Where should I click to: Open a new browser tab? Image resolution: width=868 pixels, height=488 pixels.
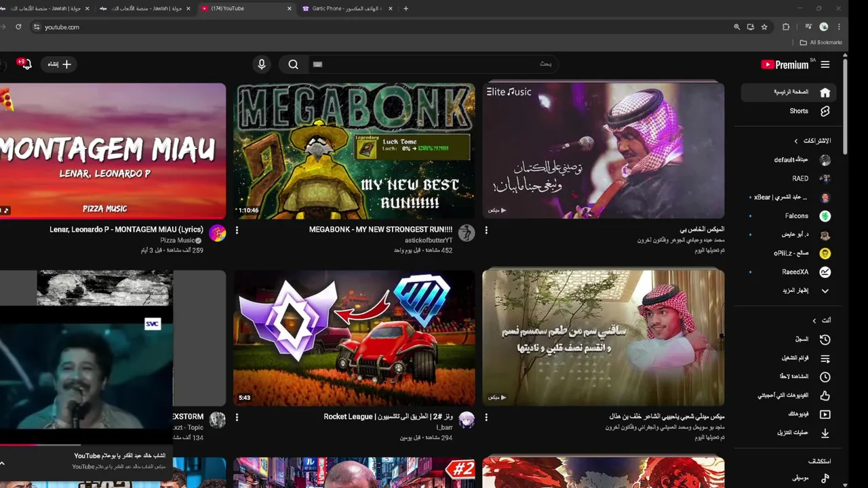[x=406, y=9]
